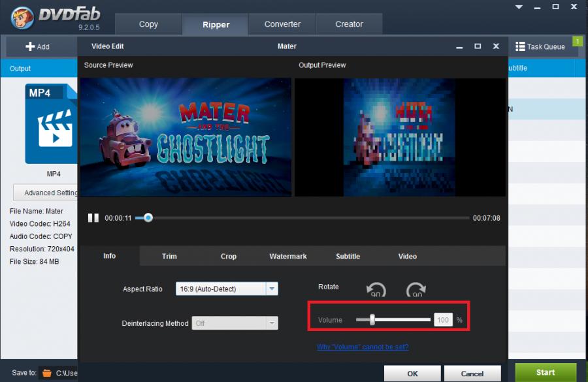
Task: Click the 'Video Codec: H264' text
Action: click(x=40, y=224)
